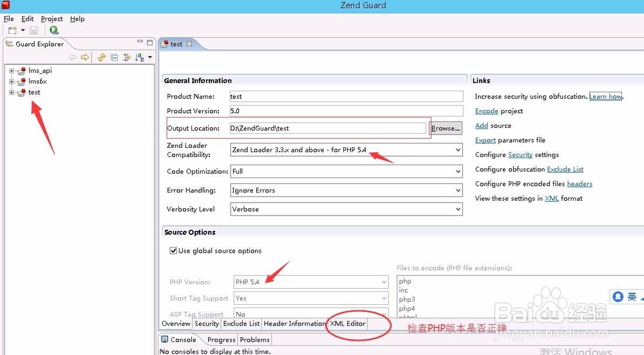Click the New project toolbar icon
Image resolution: width=644 pixels, height=355 pixels.
(12, 30)
